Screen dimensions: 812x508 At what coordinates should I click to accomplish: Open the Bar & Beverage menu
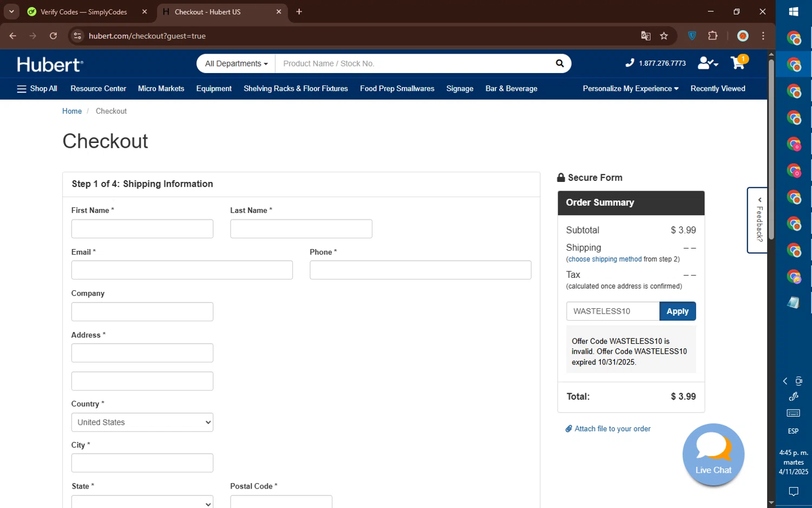pos(511,89)
